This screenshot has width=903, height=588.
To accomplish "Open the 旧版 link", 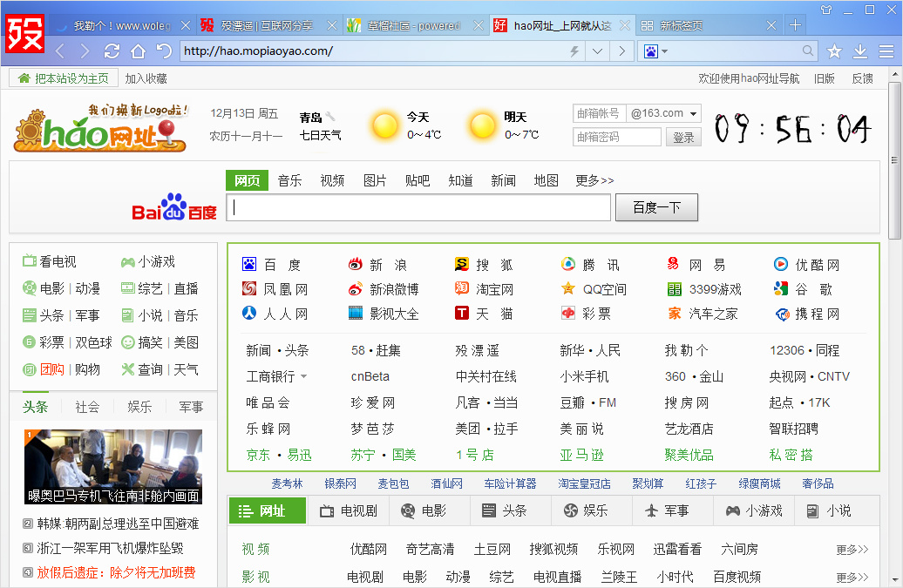I will tap(824, 78).
